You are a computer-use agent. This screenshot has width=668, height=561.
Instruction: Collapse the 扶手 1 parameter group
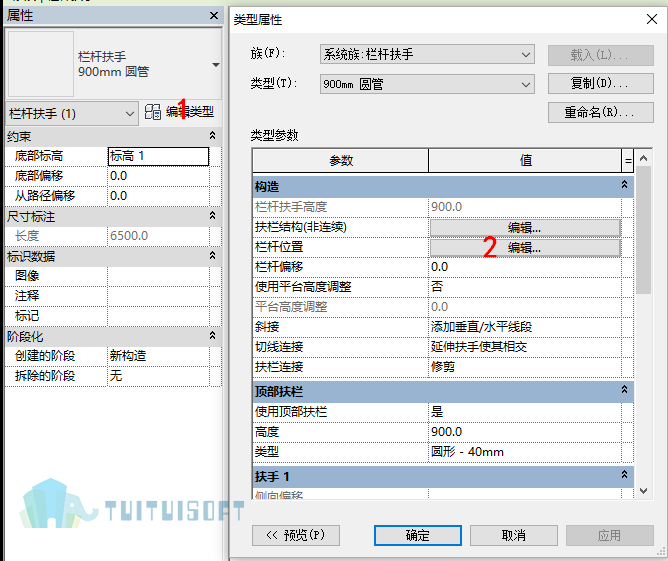[x=624, y=475]
